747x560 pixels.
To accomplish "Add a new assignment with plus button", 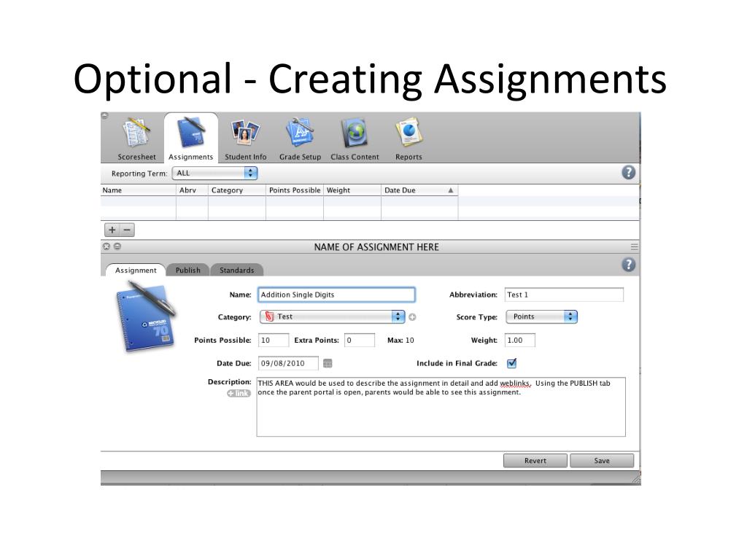I will pos(112,230).
